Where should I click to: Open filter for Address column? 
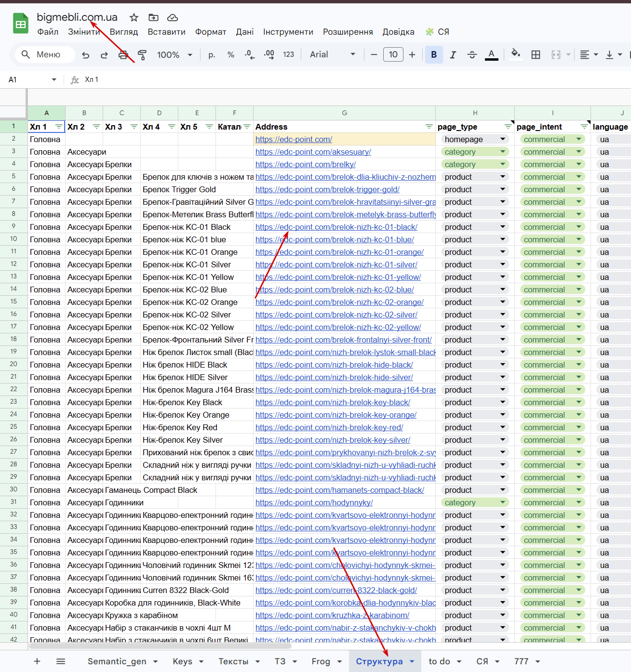(429, 127)
